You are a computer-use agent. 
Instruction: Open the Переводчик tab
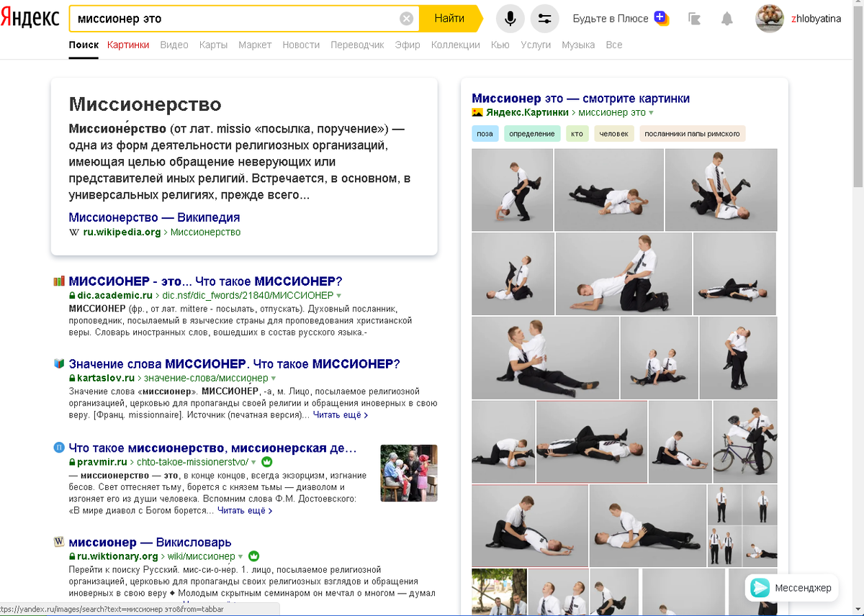coord(357,45)
